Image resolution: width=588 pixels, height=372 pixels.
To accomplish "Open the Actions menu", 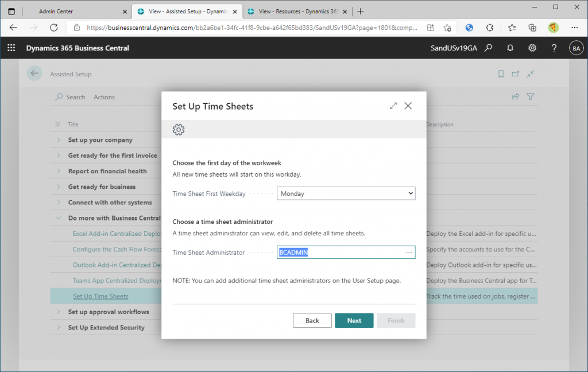I will tap(105, 97).
